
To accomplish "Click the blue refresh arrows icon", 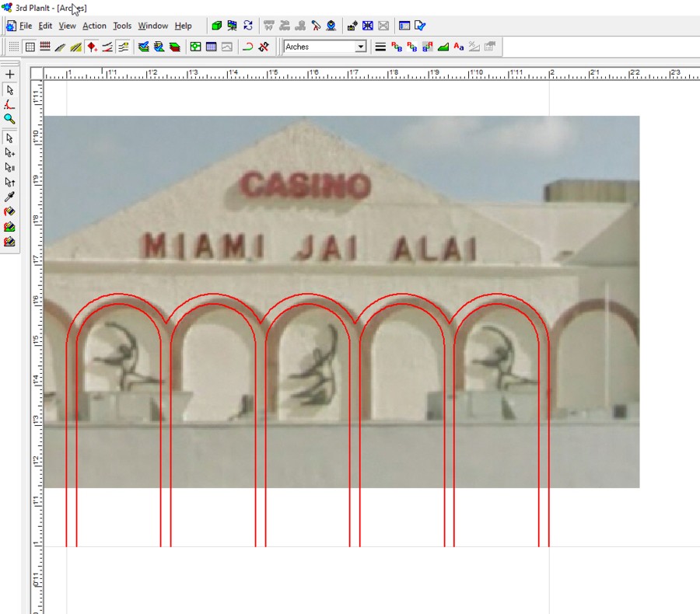I will (x=248, y=26).
